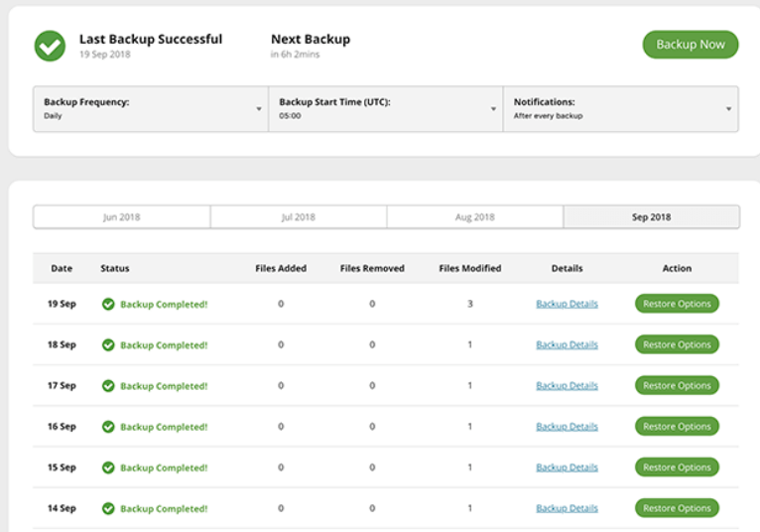The image size is (760, 532).
Task: Click the 18 Sep green status checkmark
Action: coord(108,345)
